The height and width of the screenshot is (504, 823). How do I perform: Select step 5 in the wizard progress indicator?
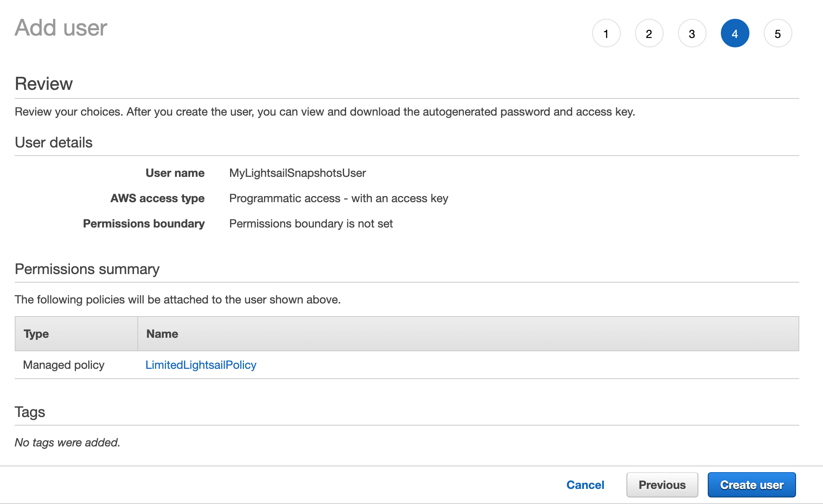(x=778, y=33)
